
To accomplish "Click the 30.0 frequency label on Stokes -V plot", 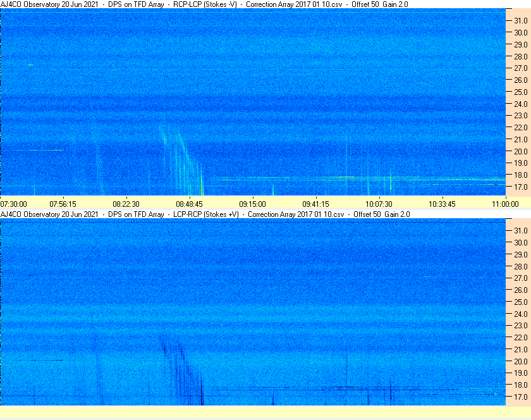I will 521,32.
